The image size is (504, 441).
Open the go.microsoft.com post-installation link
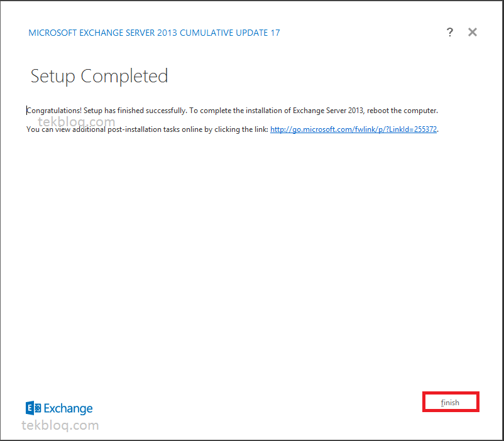pyautogui.click(x=353, y=129)
